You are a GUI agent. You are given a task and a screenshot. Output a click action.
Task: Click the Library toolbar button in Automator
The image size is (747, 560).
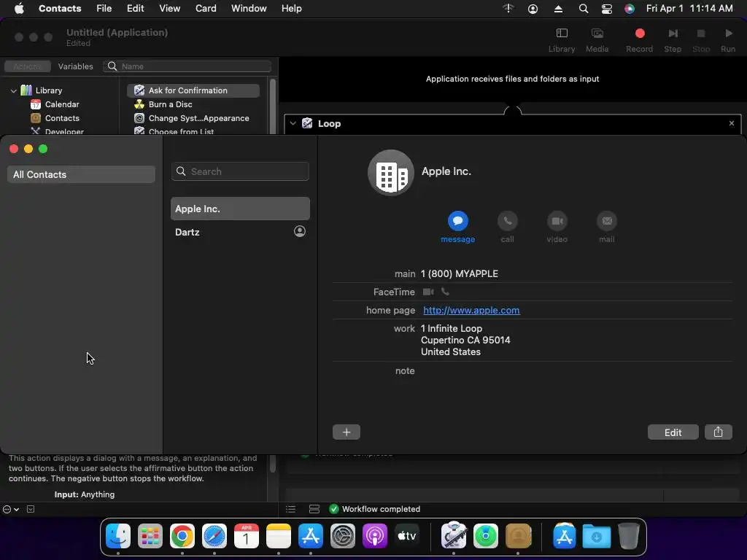tap(562, 40)
